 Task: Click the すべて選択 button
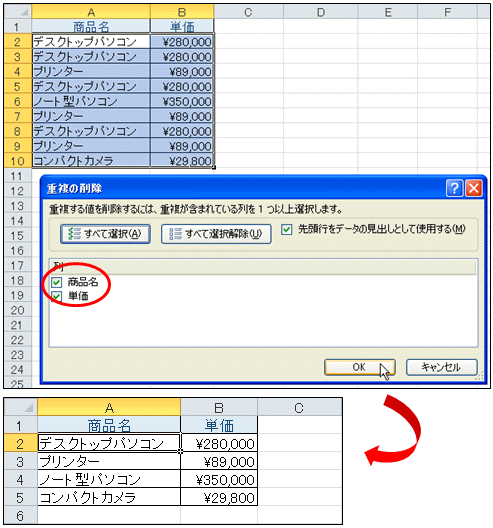click(x=105, y=234)
